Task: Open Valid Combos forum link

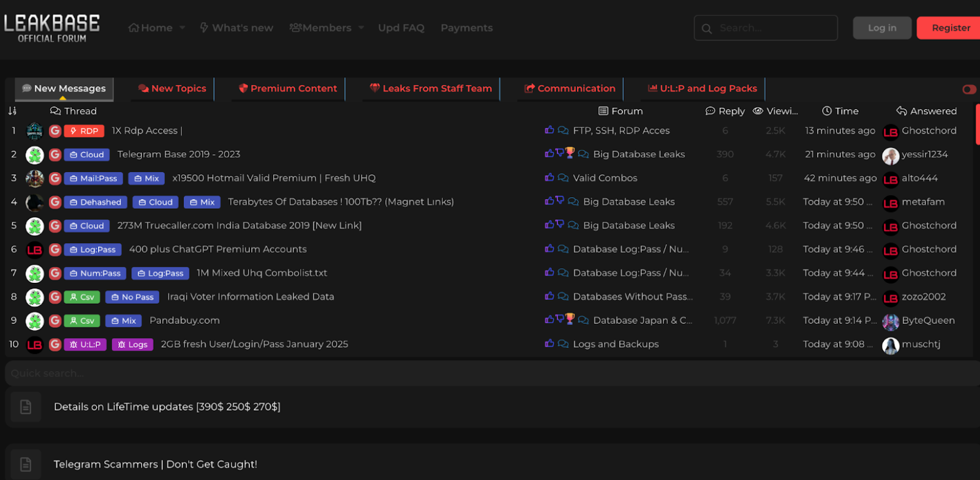Action: click(x=605, y=178)
